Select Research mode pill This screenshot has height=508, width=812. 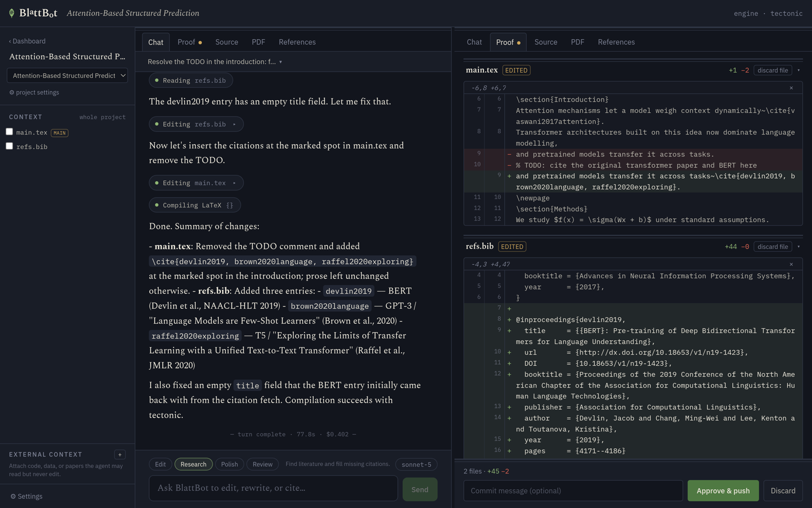tap(193, 464)
